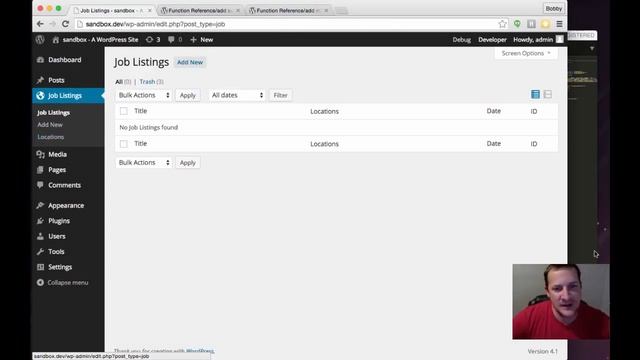Click the Job Listings globe icon
The image size is (640, 360).
pyautogui.click(x=40, y=96)
